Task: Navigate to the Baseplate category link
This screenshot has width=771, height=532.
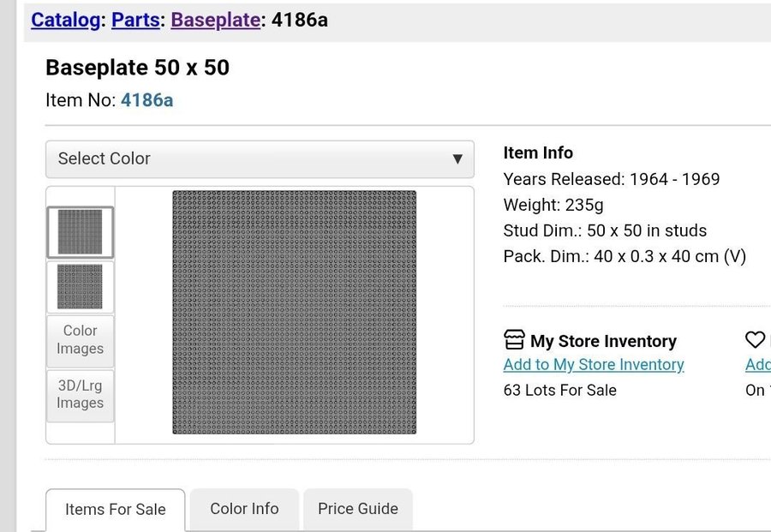Action: 215,20
